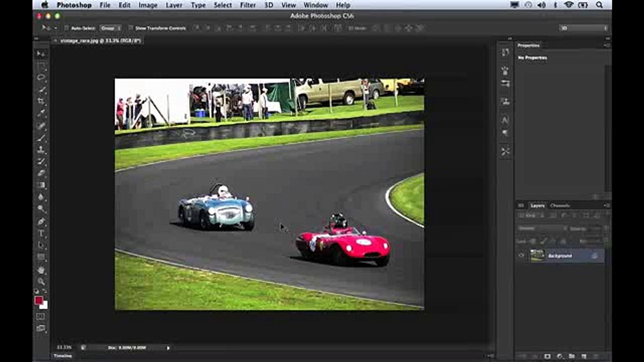644x362 pixels.
Task: Select the Eyedropper tool
Action: [41, 114]
